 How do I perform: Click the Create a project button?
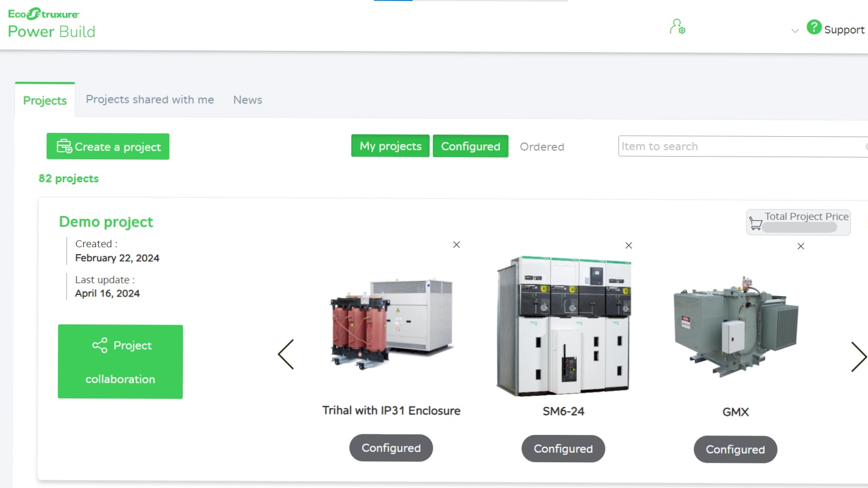tap(108, 146)
